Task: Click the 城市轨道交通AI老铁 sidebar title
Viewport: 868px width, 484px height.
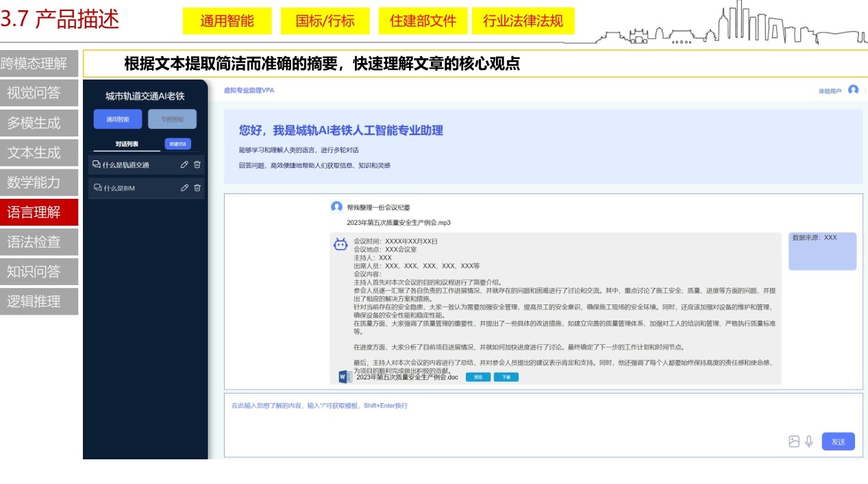Action: pyautogui.click(x=145, y=96)
